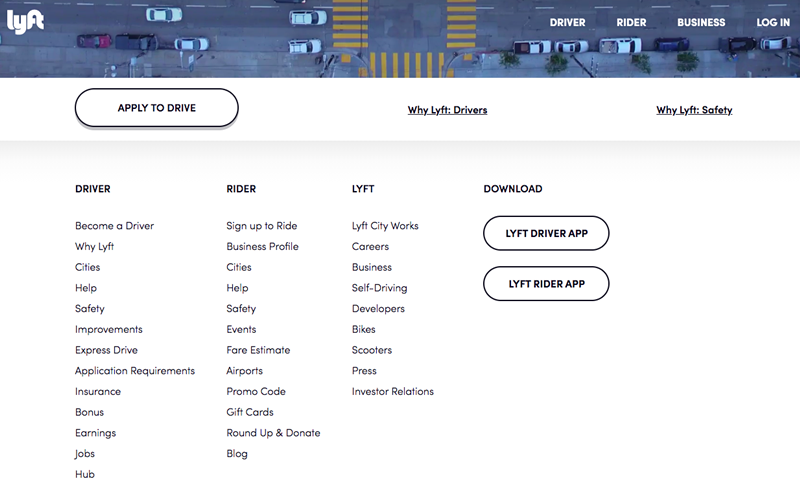This screenshot has width=800, height=486.
Task: Click Log In in the header
Action: coord(773,22)
